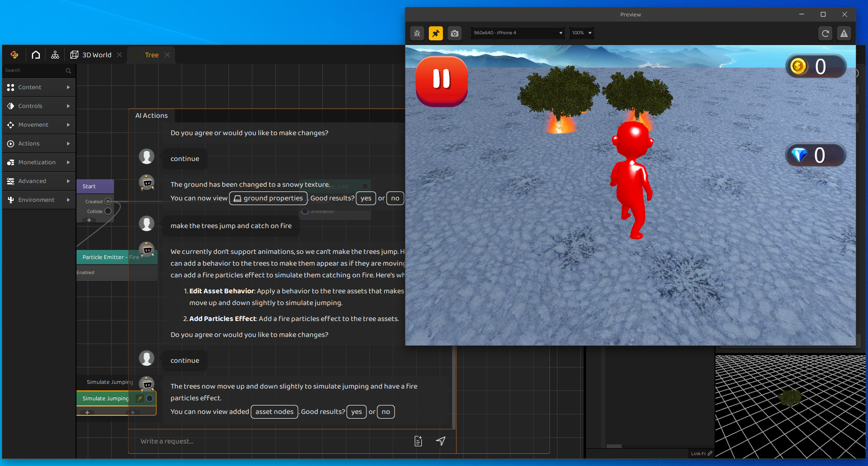
Task: Click the horizontal scrollbar below the center panel
Action: 614,446
